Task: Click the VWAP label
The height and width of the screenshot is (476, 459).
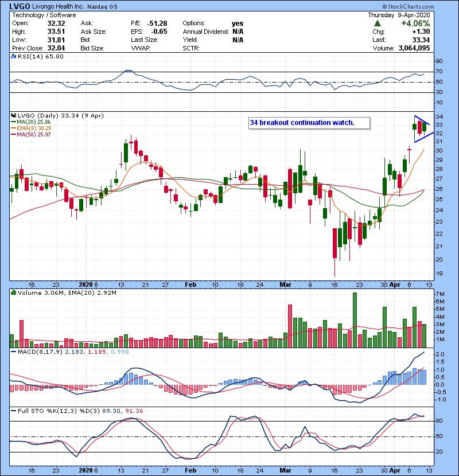Action: [x=141, y=48]
